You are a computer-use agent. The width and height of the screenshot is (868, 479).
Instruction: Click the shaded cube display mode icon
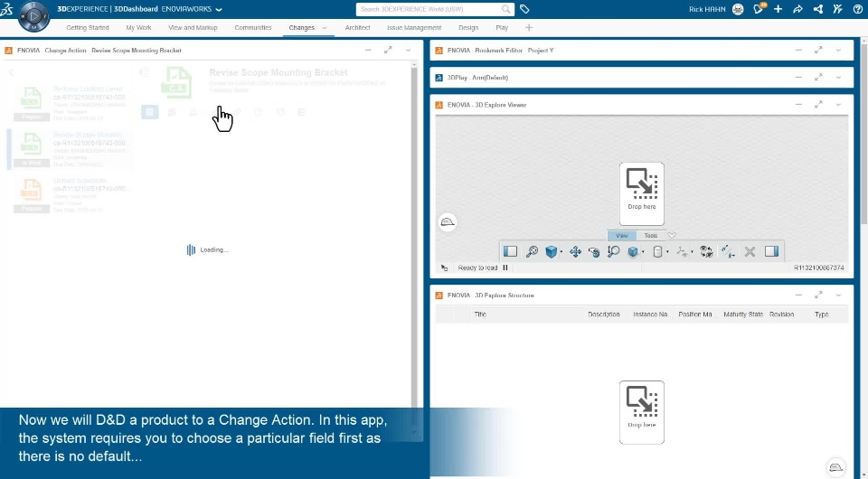(633, 251)
